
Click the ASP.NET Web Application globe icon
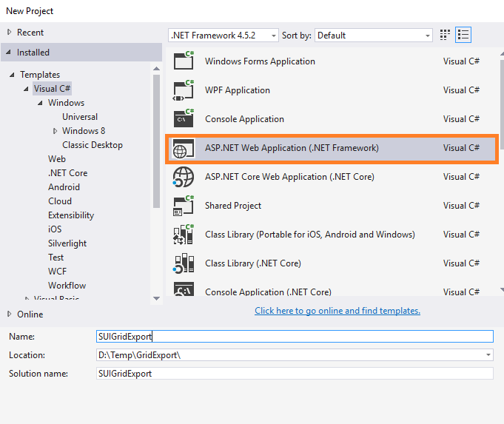tap(184, 148)
